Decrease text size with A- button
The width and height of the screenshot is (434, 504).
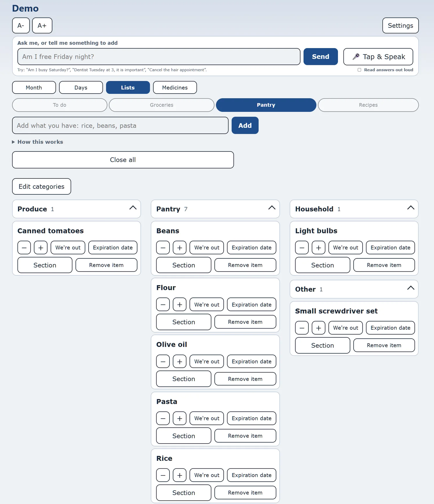(21, 25)
